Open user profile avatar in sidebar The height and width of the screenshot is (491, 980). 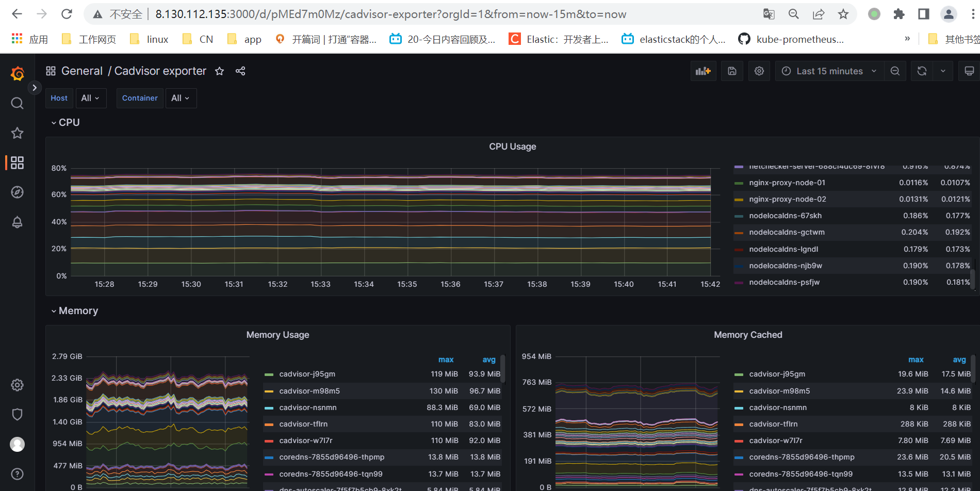[18, 444]
